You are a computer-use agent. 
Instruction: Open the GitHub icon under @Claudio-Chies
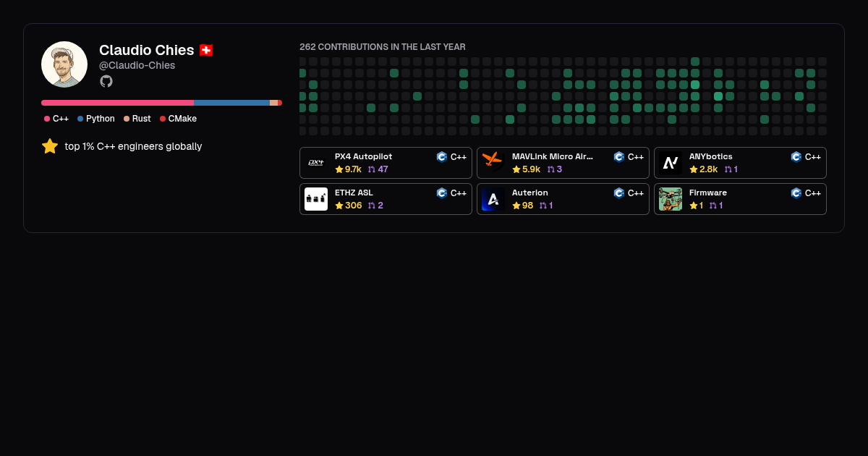click(106, 81)
